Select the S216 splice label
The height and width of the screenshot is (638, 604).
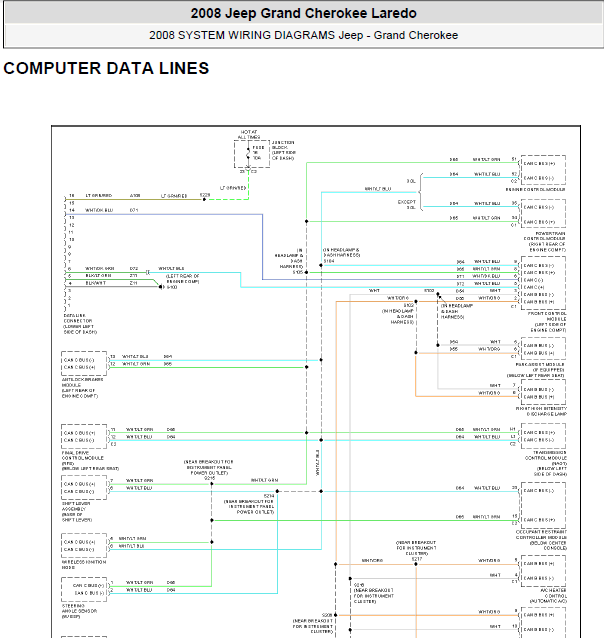click(359, 585)
